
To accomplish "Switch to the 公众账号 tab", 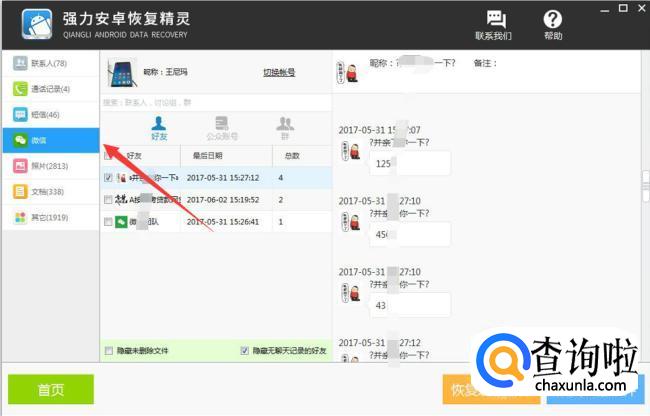I will (222, 128).
